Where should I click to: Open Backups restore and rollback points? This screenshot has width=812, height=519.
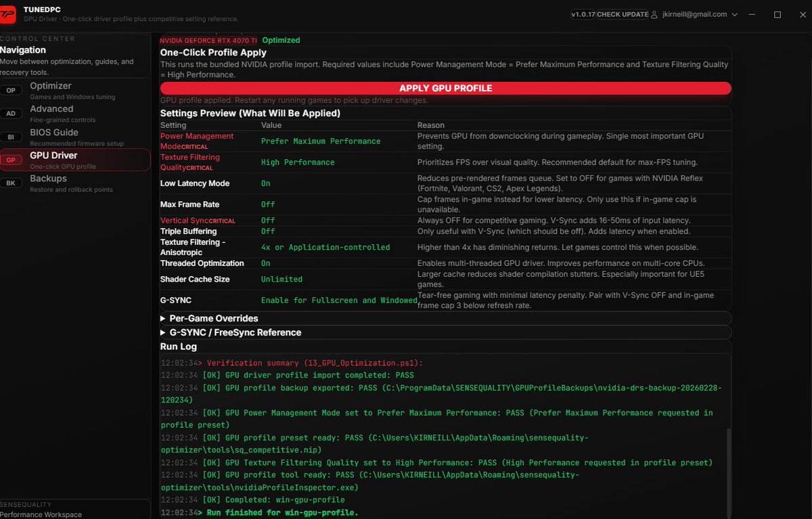pyautogui.click(x=75, y=183)
